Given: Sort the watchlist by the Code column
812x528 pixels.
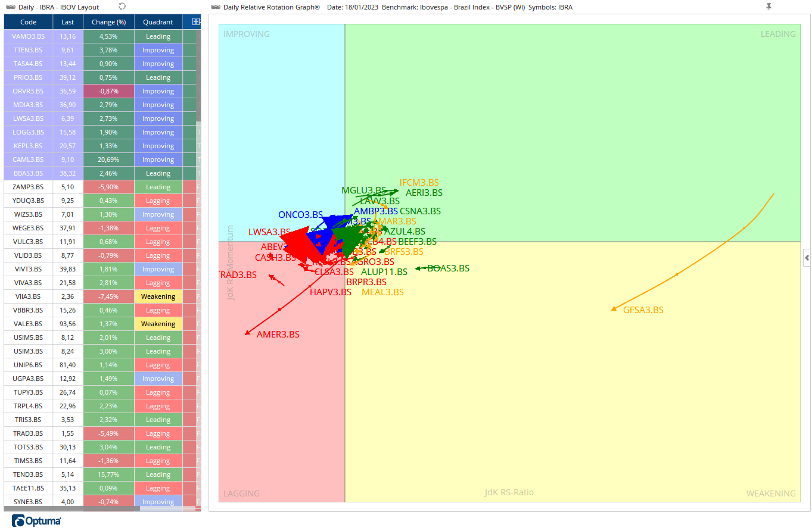Looking at the screenshot, I should (28, 22).
